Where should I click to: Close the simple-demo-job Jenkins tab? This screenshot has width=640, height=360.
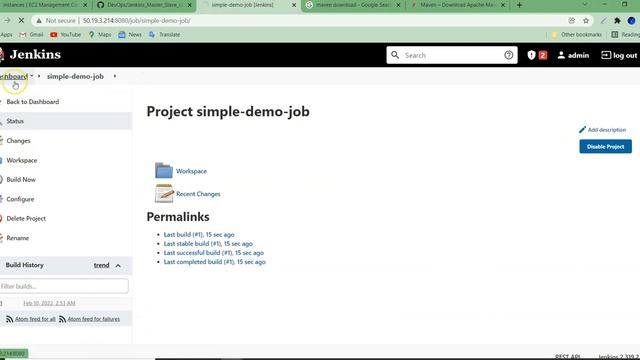(x=294, y=5)
